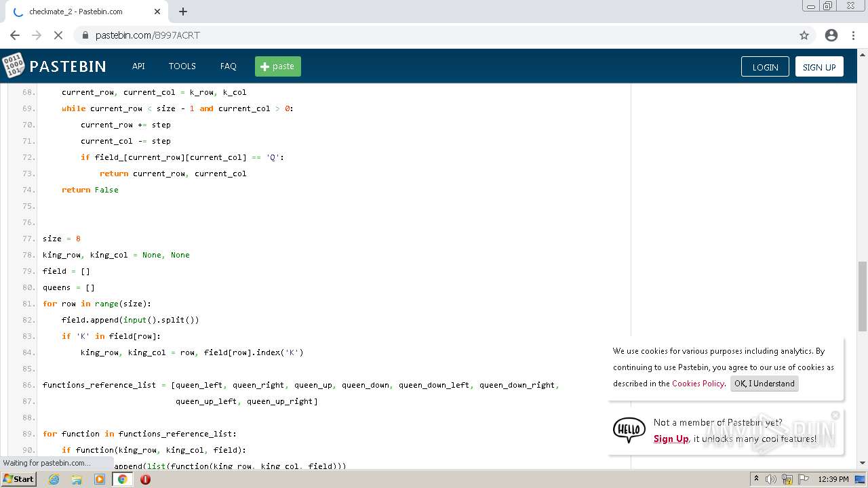Click the address bar URL
This screenshot has height=488, width=868.
click(147, 35)
